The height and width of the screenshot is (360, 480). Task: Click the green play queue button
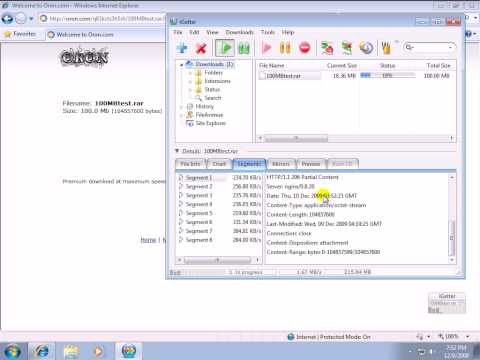[x=225, y=48]
